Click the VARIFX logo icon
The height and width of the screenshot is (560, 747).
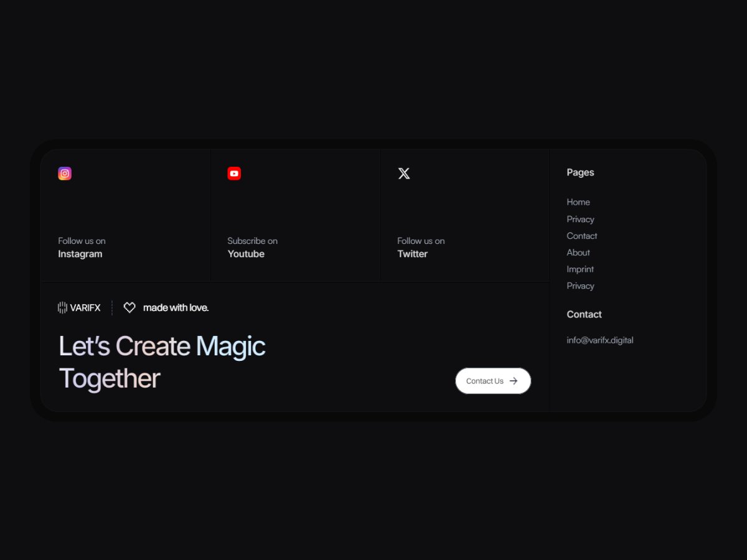tap(62, 307)
